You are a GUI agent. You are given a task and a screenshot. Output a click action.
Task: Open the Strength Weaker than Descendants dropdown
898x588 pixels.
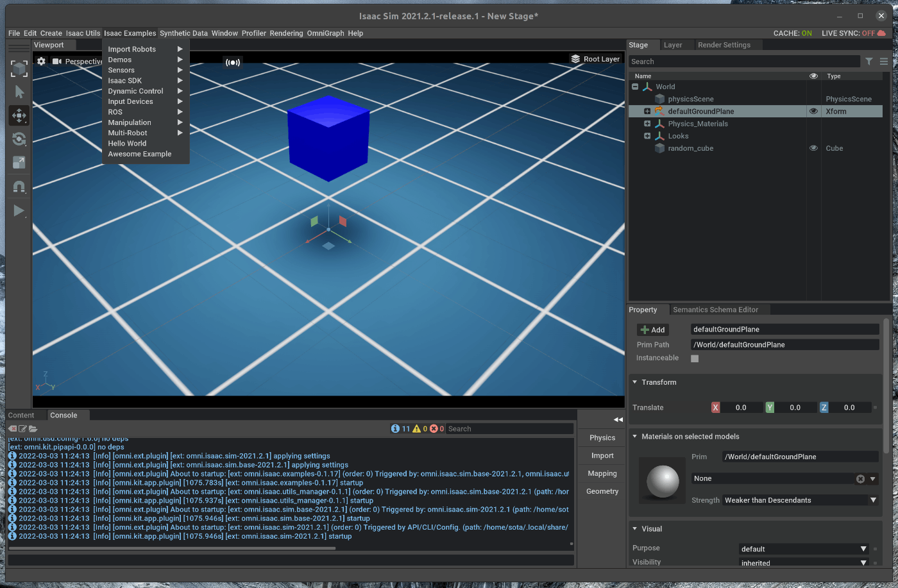coord(801,500)
